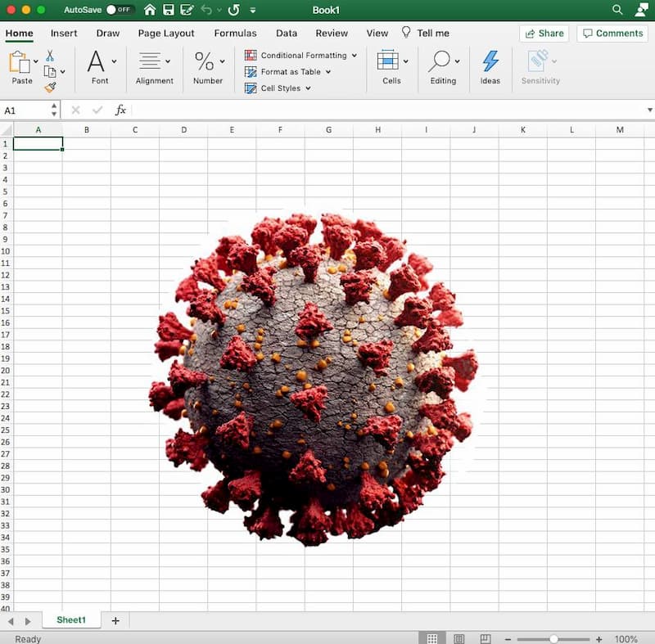Screen dimensions: 655x644
Task: Click the Insert Function fx icon
Action: pos(120,110)
